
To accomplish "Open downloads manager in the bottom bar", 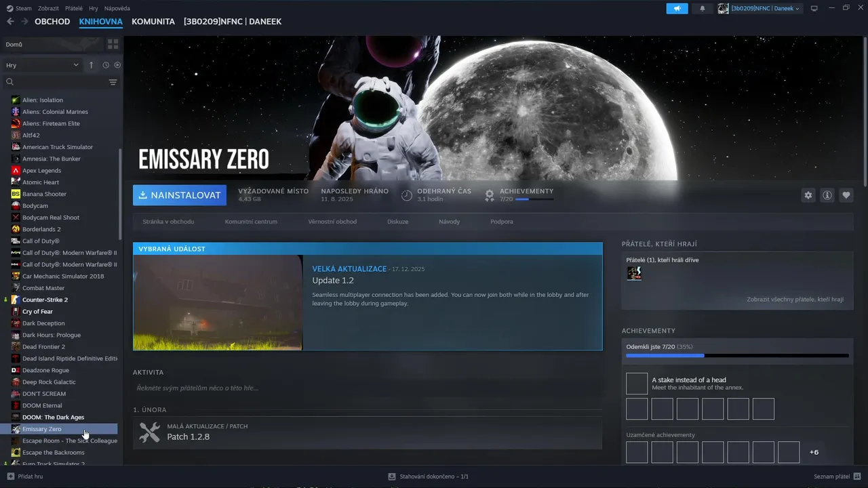I will [428, 476].
